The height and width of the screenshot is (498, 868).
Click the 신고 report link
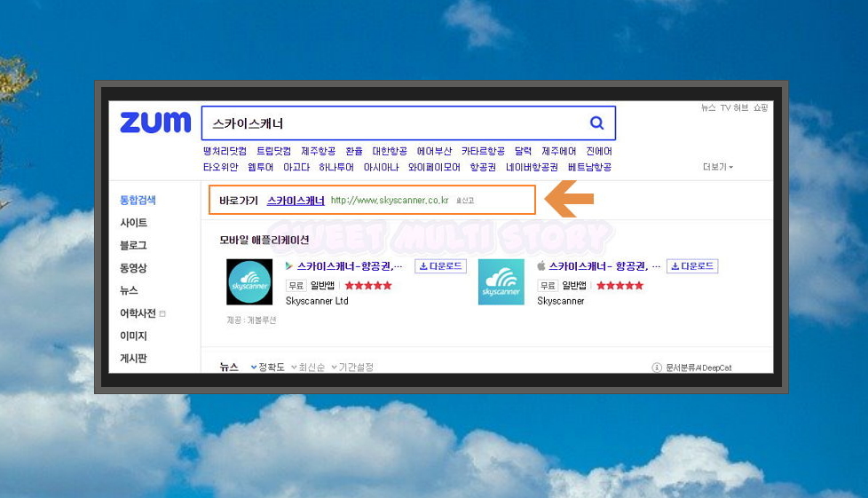pos(465,201)
